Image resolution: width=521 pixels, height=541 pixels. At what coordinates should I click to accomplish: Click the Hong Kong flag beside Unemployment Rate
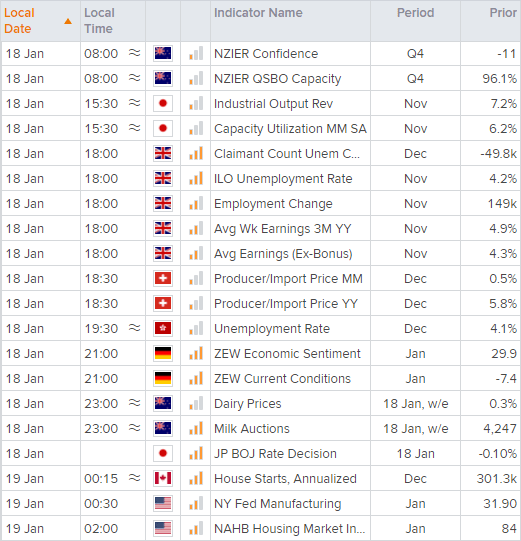[163, 328]
